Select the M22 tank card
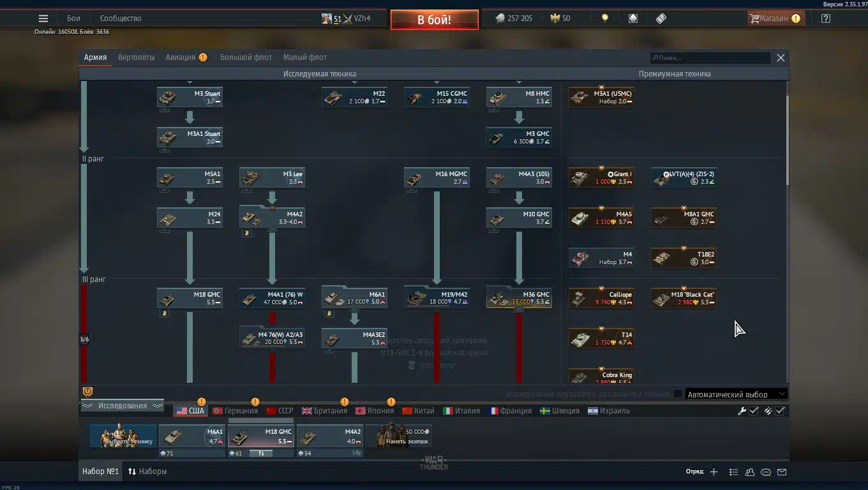 point(354,98)
